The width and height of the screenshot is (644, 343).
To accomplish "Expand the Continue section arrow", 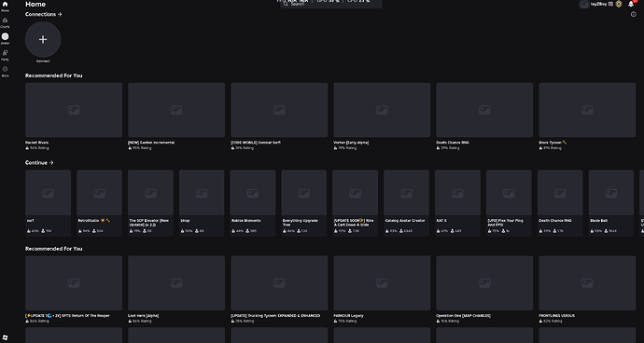I will (x=39, y=163).
